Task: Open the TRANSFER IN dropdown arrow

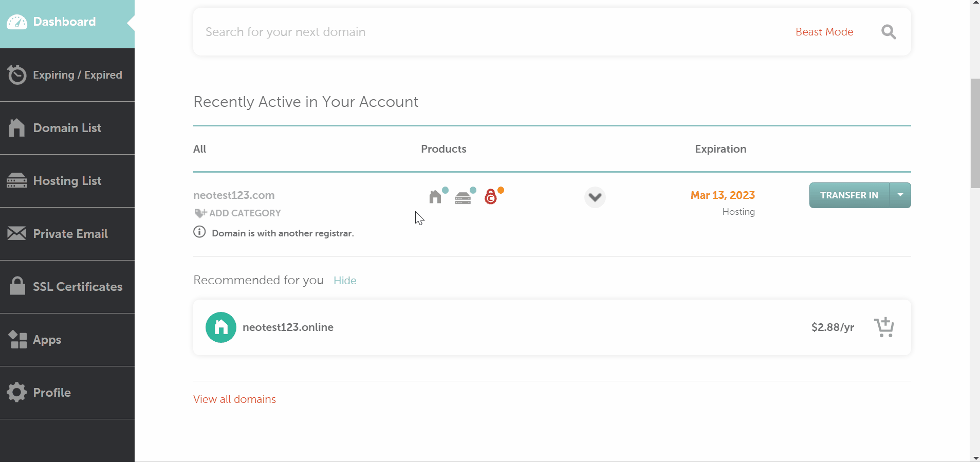Action: coord(900,195)
